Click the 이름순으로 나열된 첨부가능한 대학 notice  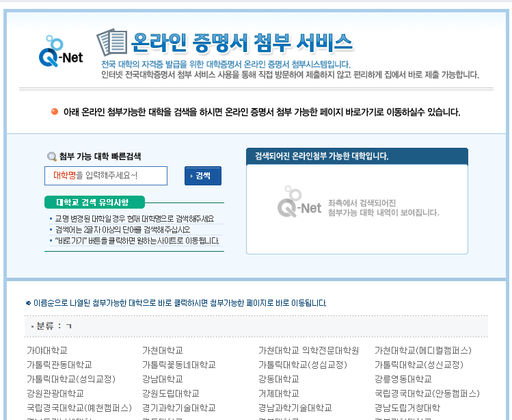176,303
